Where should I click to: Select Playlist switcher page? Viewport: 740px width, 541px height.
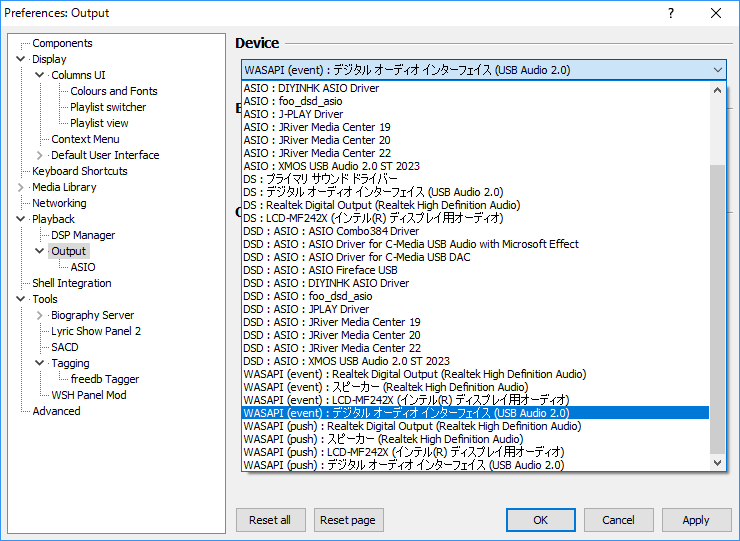coord(108,107)
